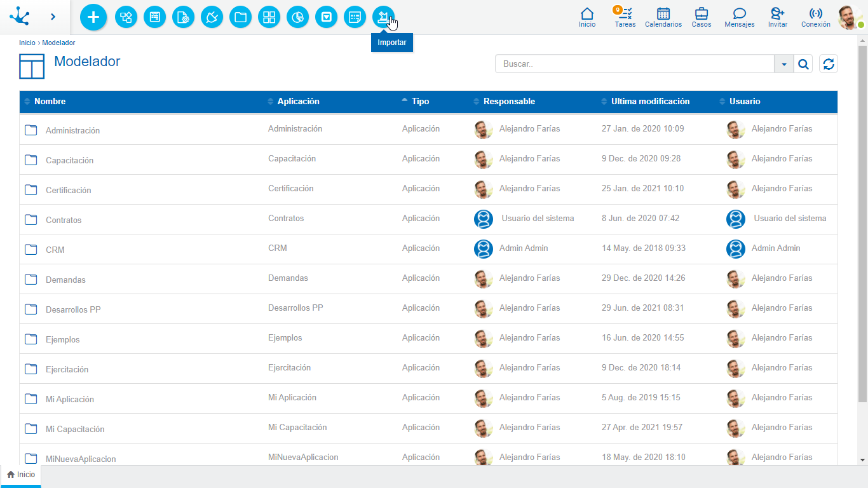868x488 pixels.
Task: Click the Mensajes speech bubble icon
Action: 739,17
